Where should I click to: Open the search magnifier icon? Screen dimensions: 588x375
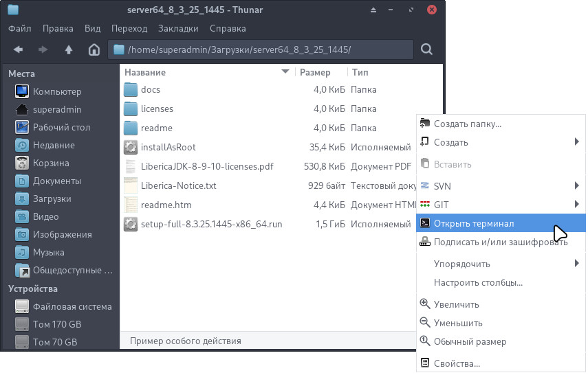pos(426,49)
